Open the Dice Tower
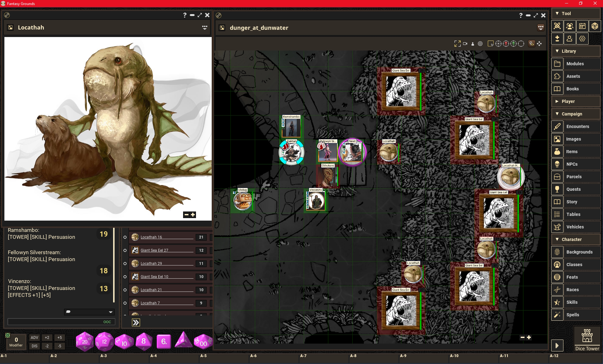Viewport: 603px width, 364px height. [x=587, y=339]
